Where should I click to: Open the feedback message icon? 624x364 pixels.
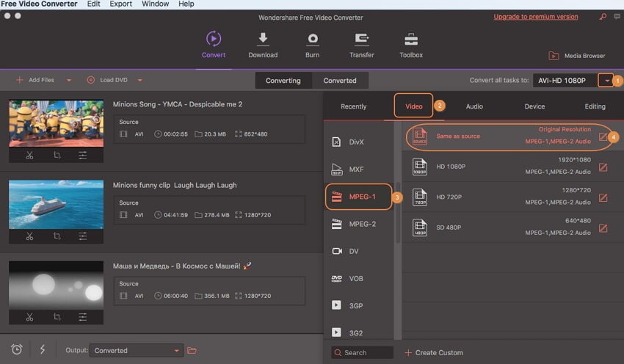(x=617, y=17)
